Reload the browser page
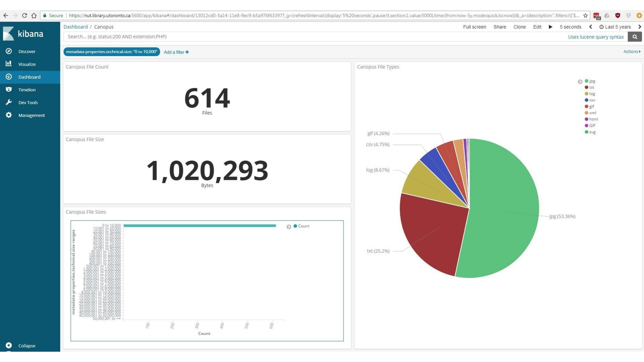This screenshot has height=362, width=644. 24,15
